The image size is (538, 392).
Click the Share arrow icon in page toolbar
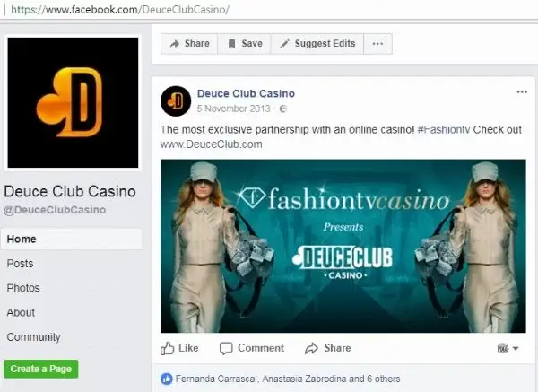[175, 44]
